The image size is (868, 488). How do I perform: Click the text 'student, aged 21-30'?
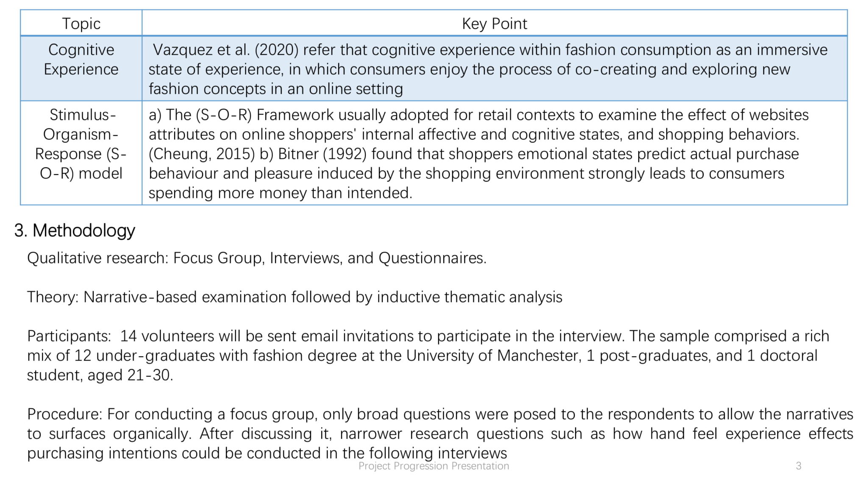pyautogui.click(x=99, y=375)
